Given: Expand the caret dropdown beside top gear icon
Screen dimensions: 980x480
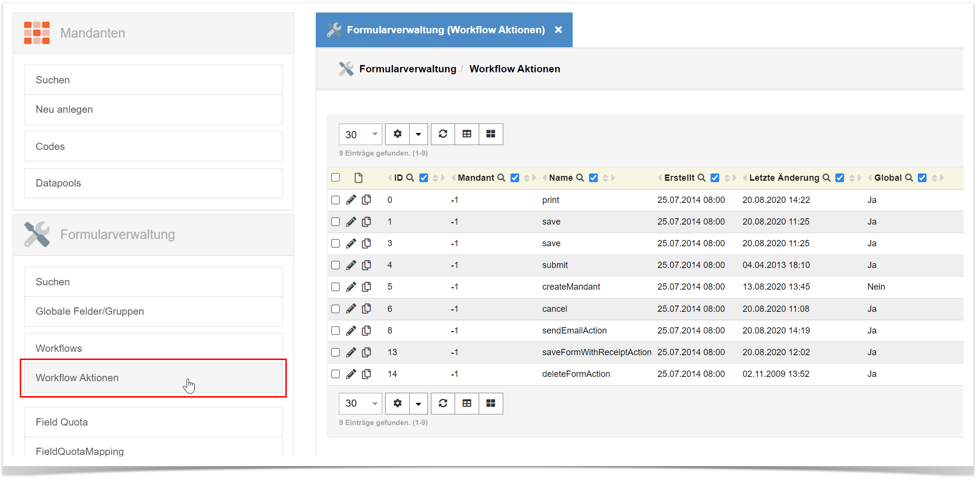Looking at the screenshot, I should click(418, 134).
